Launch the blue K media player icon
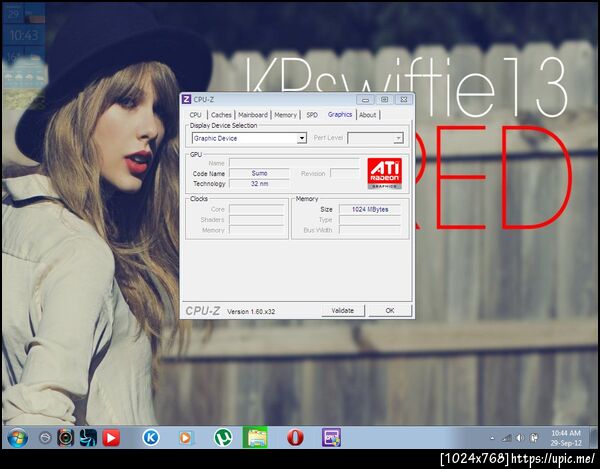The image size is (600, 469). point(151,438)
